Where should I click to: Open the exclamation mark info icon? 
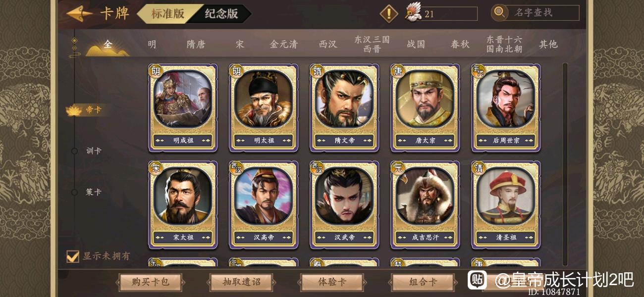point(389,13)
